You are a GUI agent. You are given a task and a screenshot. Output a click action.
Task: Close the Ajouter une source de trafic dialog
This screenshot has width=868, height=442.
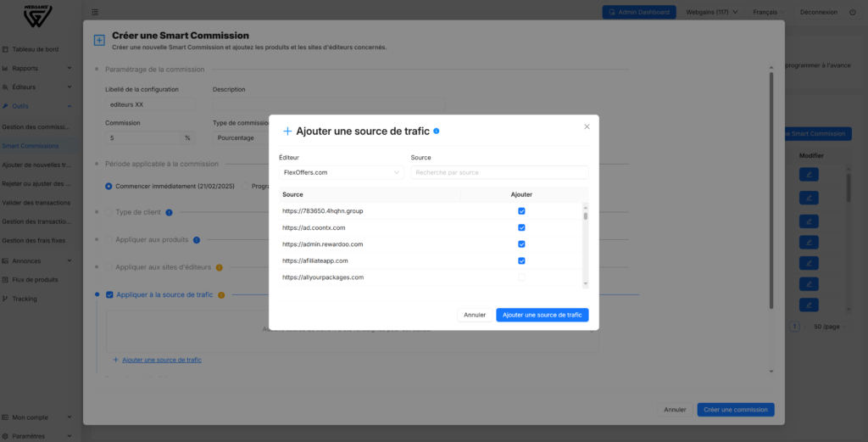pyautogui.click(x=587, y=127)
